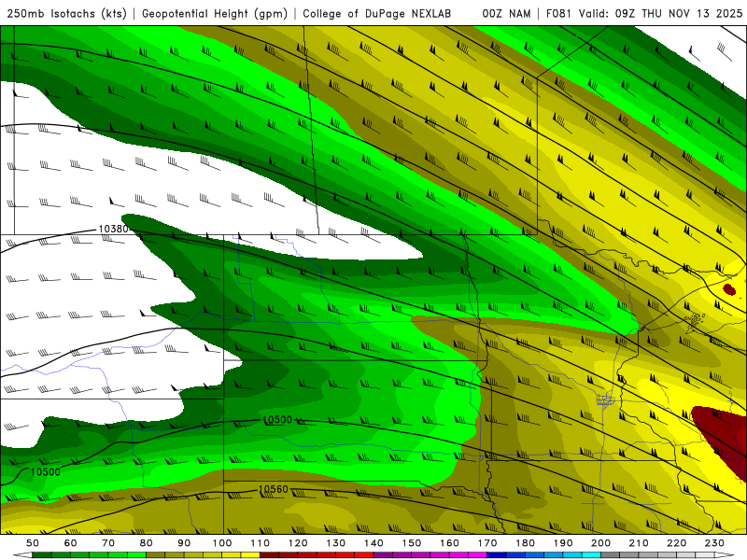Click the "00Z NAM" model run label
Image resolution: width=747 pixels, height=560 pixels.
click(x=506, y=13)
